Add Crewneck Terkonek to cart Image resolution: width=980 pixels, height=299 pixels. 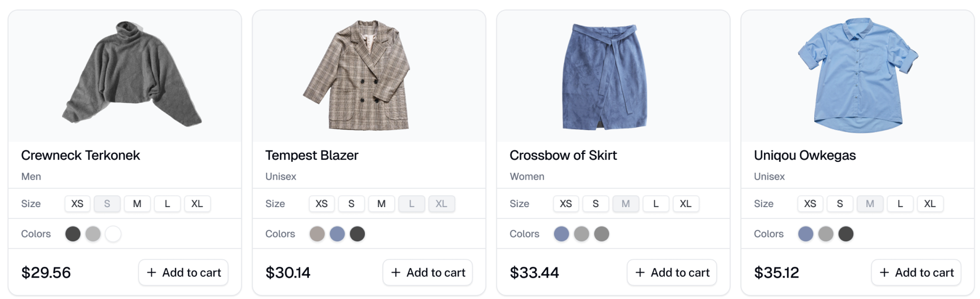tap(183, 273)
